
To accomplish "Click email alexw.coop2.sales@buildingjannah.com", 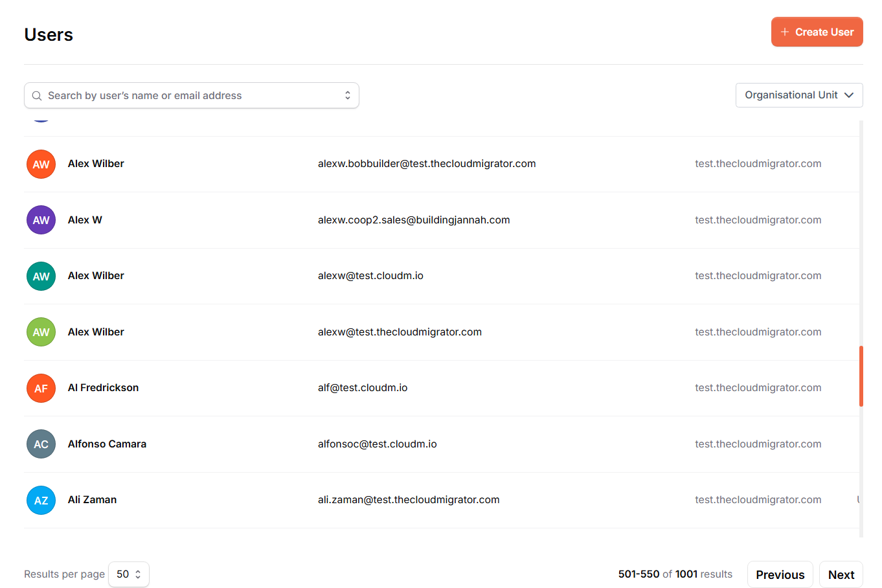I will click(414, 220).
